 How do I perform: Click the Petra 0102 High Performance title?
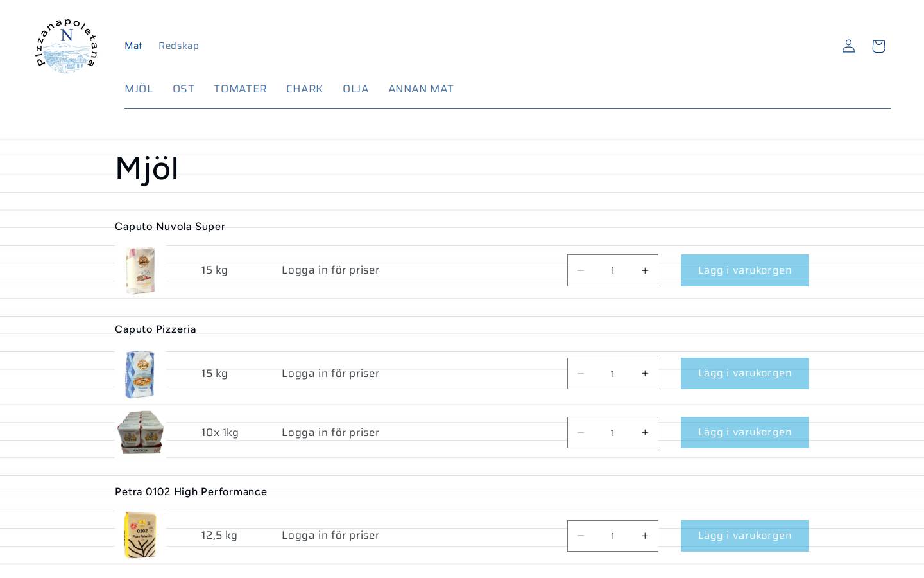pos(191,491)
